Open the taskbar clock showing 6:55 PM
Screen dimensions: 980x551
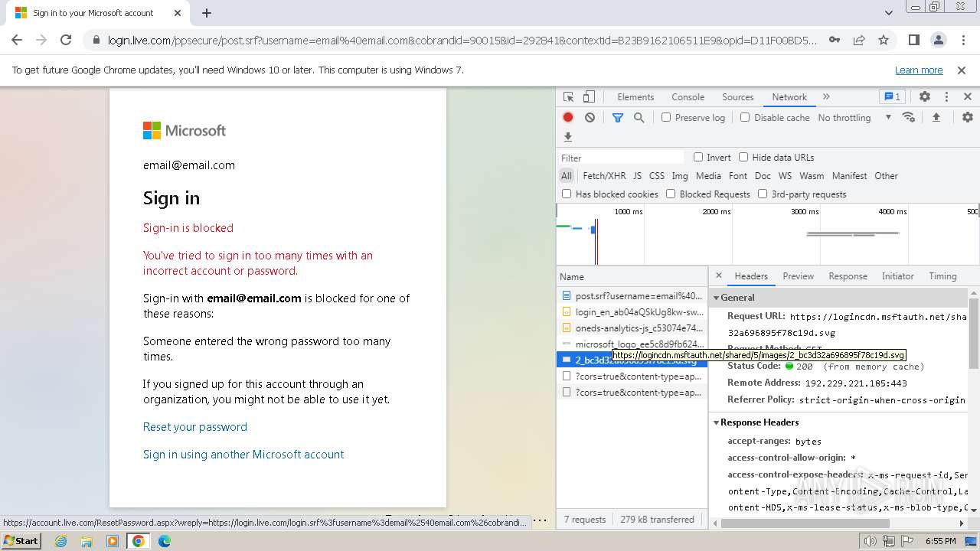pos(941,541)
